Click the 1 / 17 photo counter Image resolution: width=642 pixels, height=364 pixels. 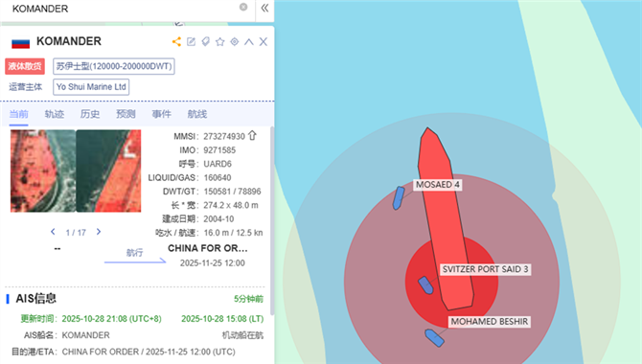(x=76, y=233)
